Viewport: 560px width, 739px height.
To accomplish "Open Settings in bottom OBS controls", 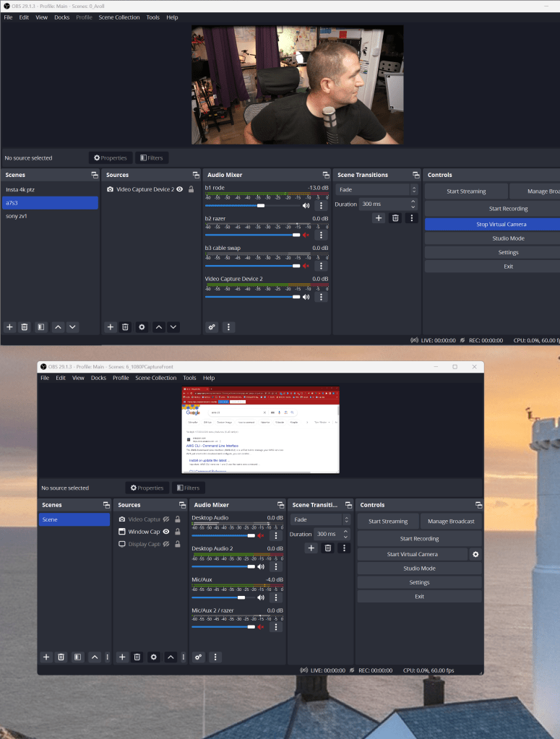I will [x=420, y=582].
